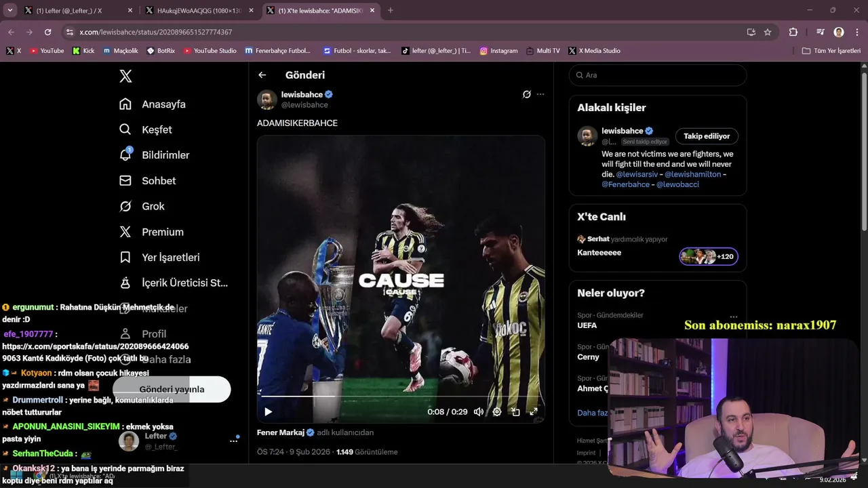Click Gönderi yayınla post button

click(x=172, y=389)
